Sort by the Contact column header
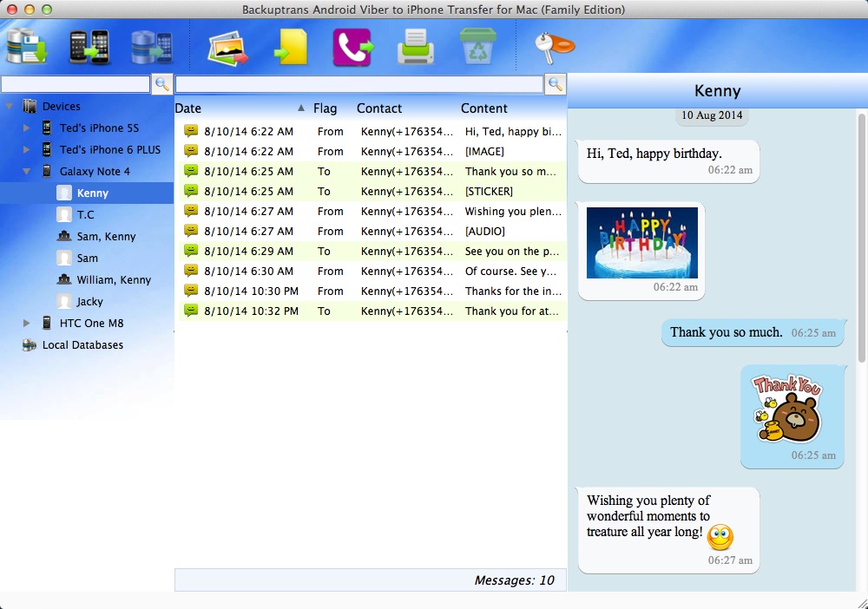The height and width of the screenshot is (609, 868). (x=379, y=108)
